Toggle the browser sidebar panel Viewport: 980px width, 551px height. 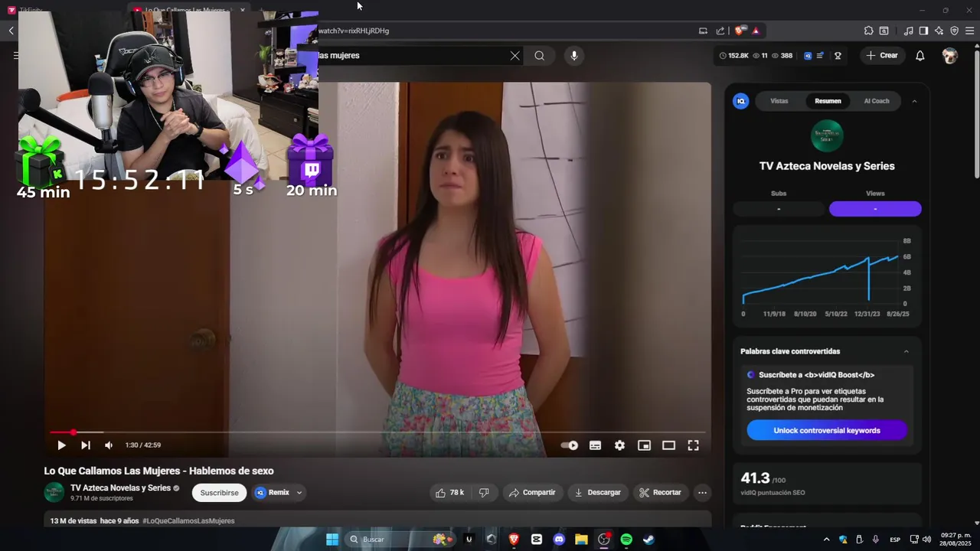click(x=923, y=31)
